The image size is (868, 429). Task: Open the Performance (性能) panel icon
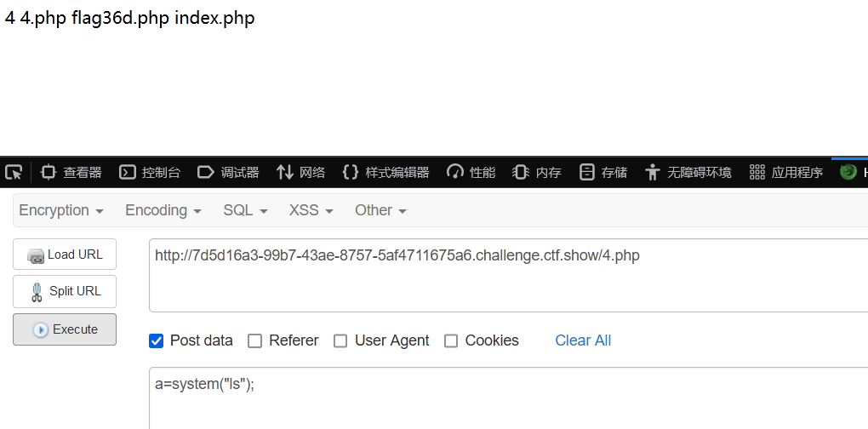[x=454, y=172]
